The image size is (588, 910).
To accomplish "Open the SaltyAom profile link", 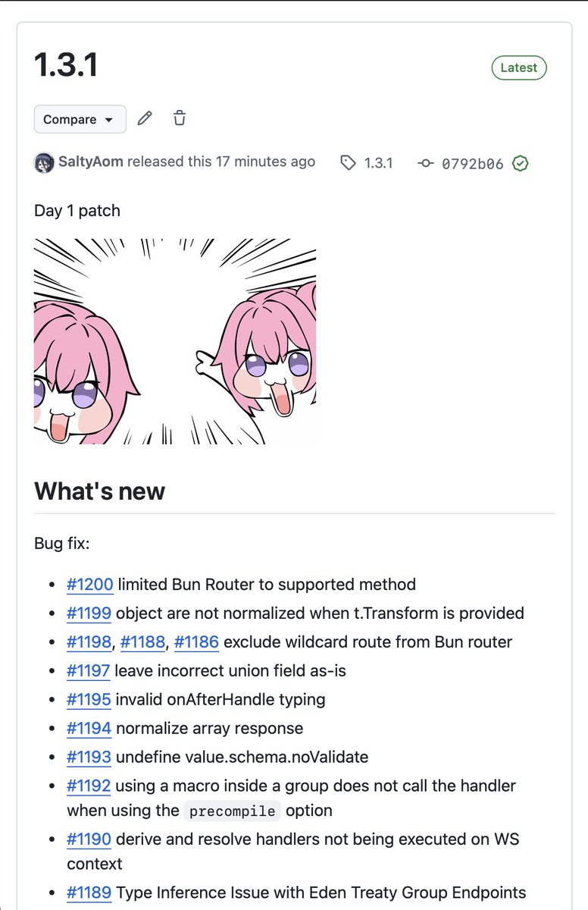I will click(x=91, y=162).
